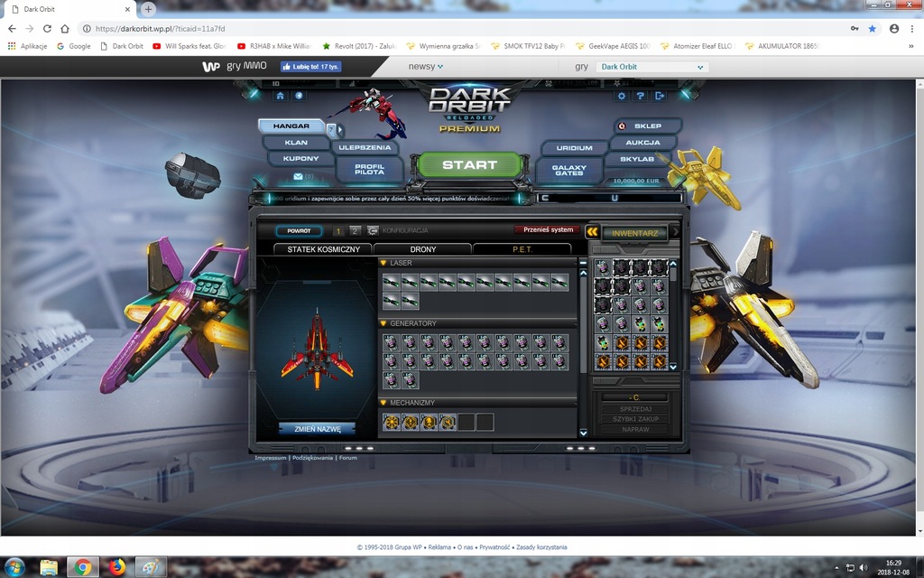Go to browser home page icon
The height and width of the screenshot is (578, 924).
click(x=65, y=28)
